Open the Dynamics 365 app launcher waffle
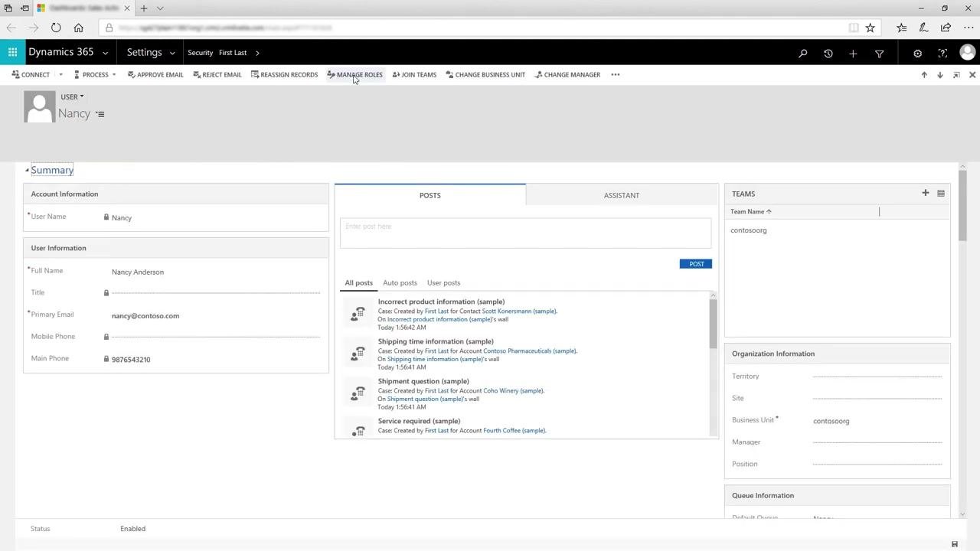The image size is (980, 551). [12, 53]
